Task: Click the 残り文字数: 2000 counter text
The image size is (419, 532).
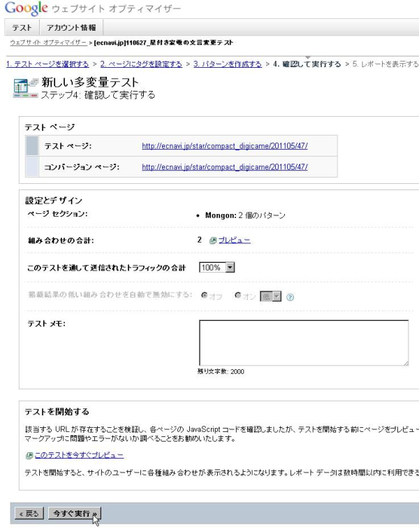Action: pos(221,371)
